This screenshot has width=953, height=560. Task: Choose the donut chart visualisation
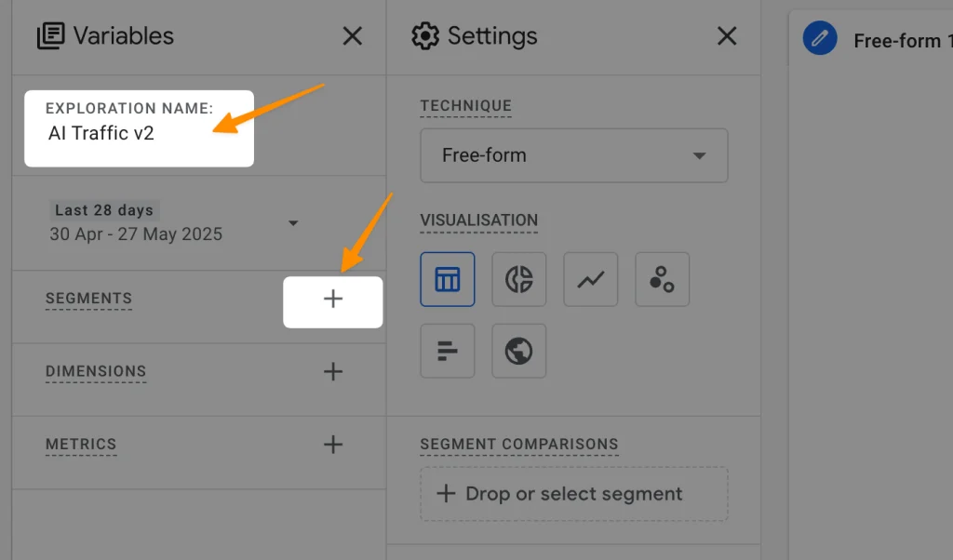pos(518,279)
